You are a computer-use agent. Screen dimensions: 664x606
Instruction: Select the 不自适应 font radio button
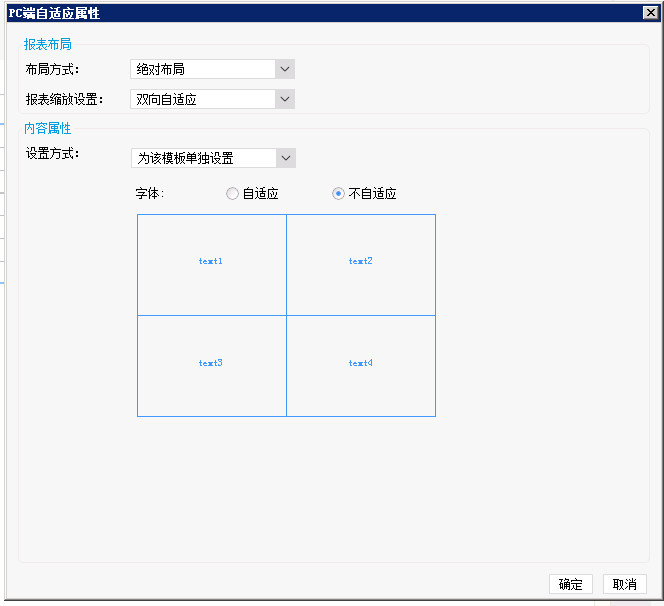(x=338, y=194)
